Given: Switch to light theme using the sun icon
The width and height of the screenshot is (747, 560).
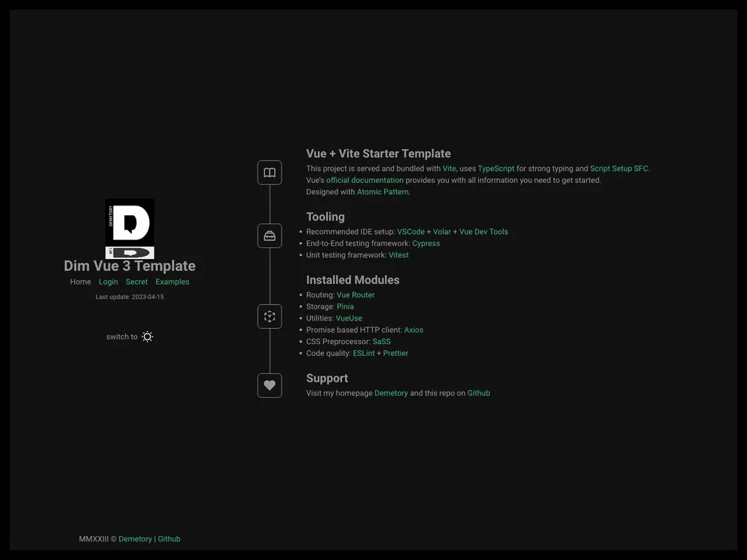Looking at the screenshot, I should click(x=147, y=336).
